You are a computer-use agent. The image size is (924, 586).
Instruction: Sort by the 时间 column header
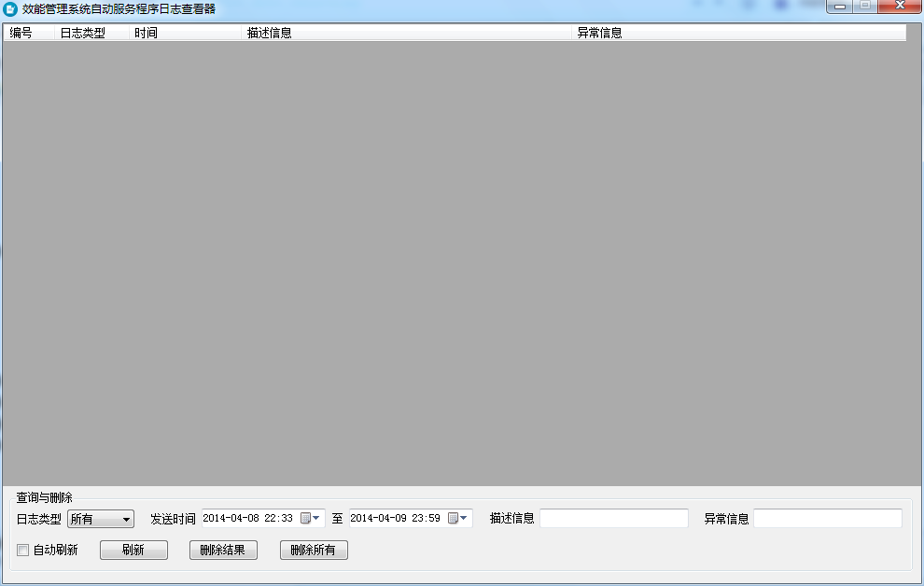186,33
